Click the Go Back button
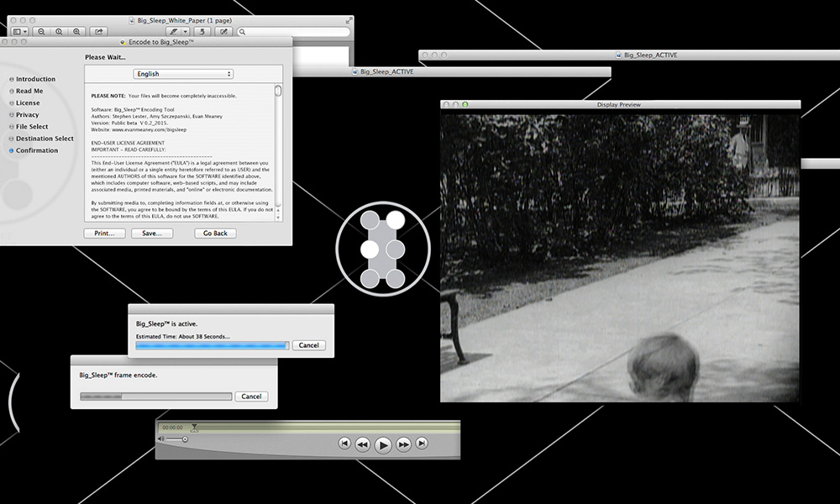This screenshot has width=840, height=504. [215, 234]
